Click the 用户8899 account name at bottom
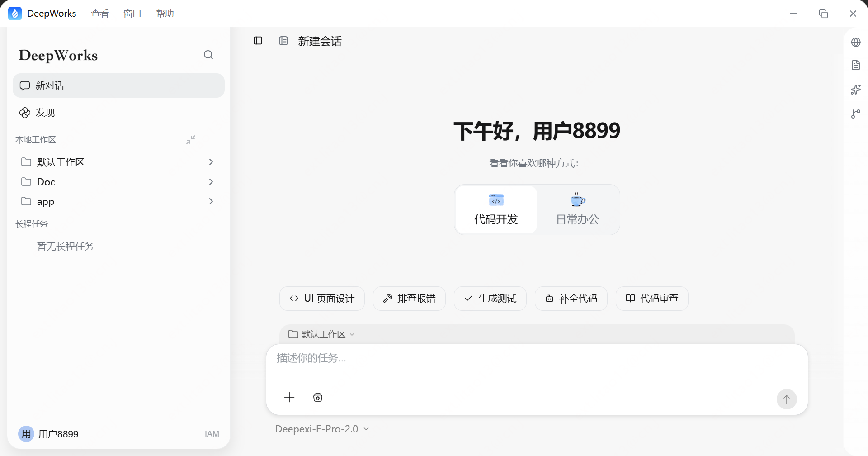The height and width of the screenshot is (456, 868). point(58,434)
